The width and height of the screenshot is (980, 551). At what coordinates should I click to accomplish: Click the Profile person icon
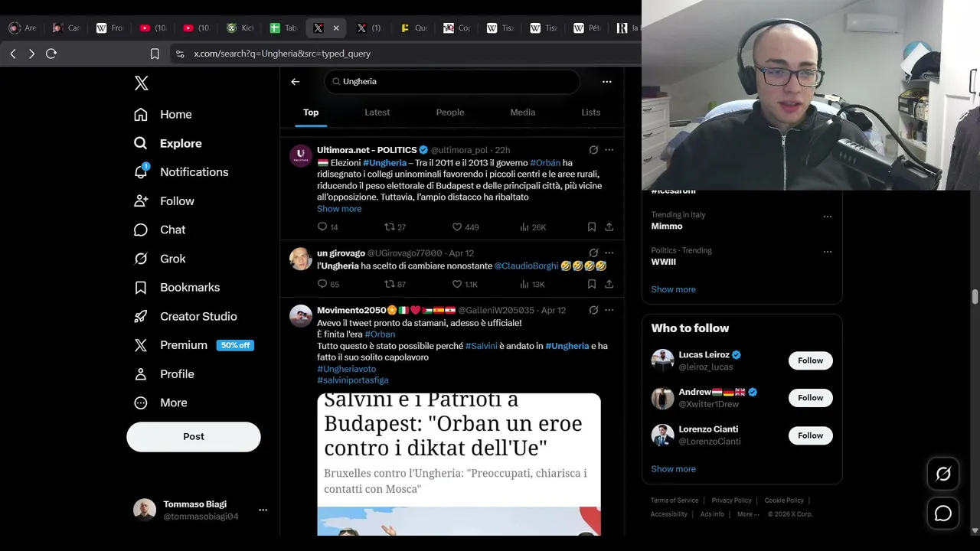(141, 374)
